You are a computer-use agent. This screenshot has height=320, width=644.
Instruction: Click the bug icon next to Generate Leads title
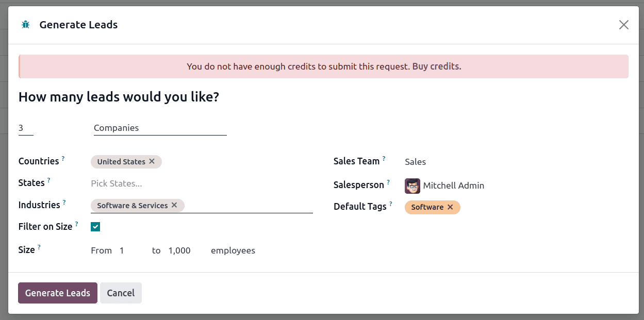pos(25,24)
